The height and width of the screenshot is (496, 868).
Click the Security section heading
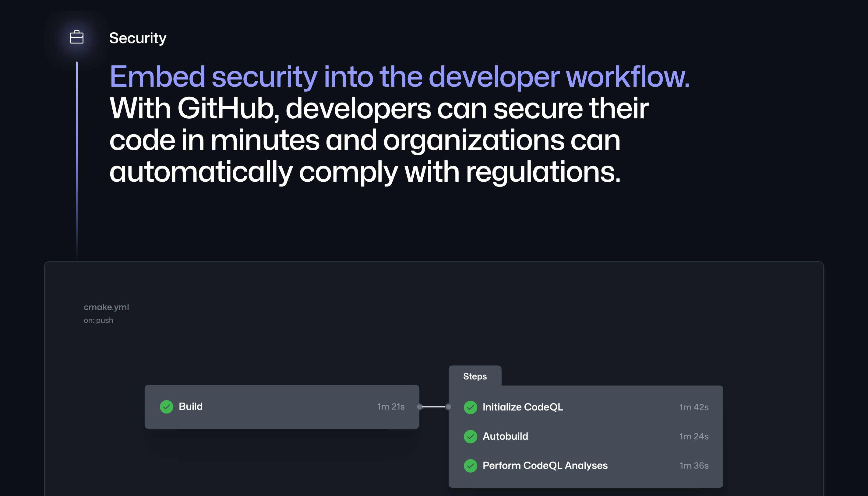tap(138, 38)
